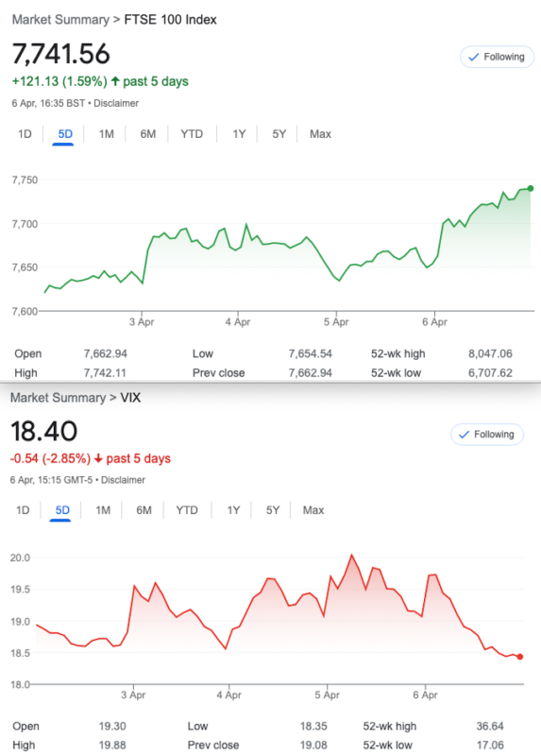Select 6M tab in VIX chart
The width and height of the screenshot is (541, 756).
click(x=144, y=510)
